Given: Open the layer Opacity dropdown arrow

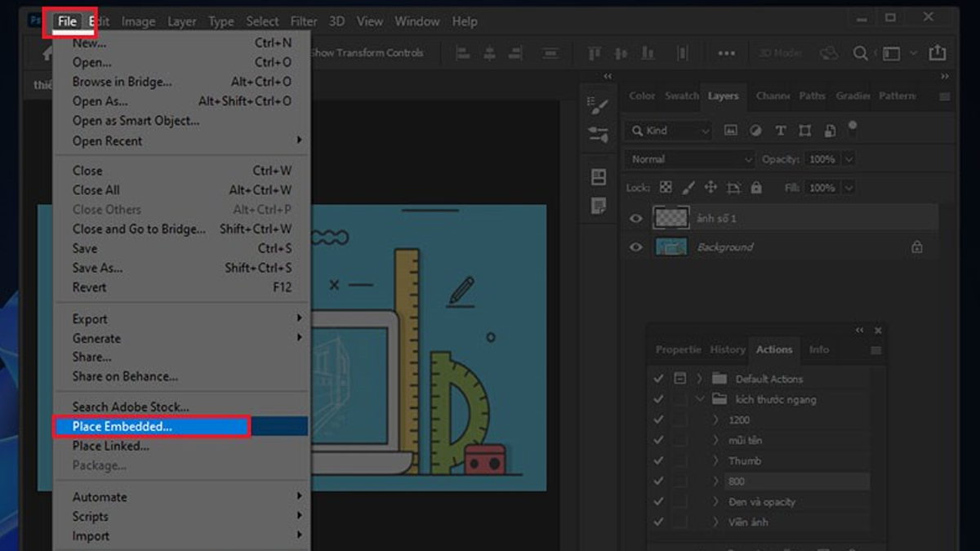Looking at the screenshot, I should [x=849, y=159].
